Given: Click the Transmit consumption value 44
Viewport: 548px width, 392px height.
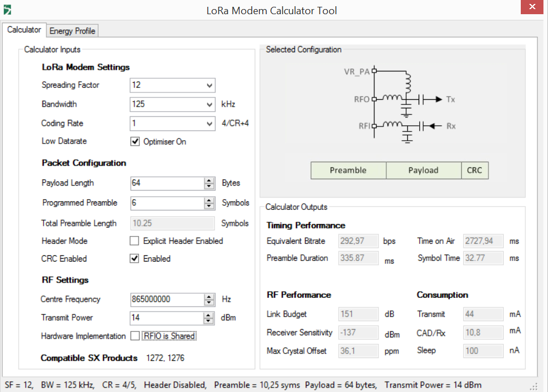Looking at the screenshot, I should click(483, 314).
